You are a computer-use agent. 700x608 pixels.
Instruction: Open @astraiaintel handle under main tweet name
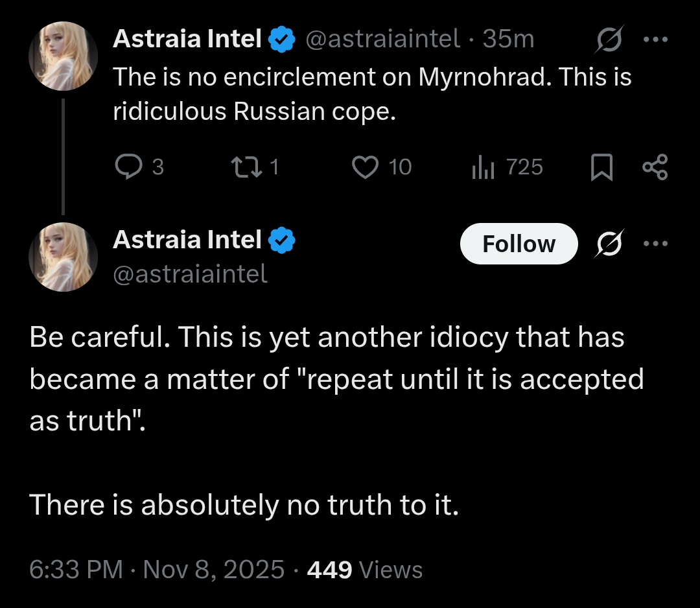pos(190,274)
